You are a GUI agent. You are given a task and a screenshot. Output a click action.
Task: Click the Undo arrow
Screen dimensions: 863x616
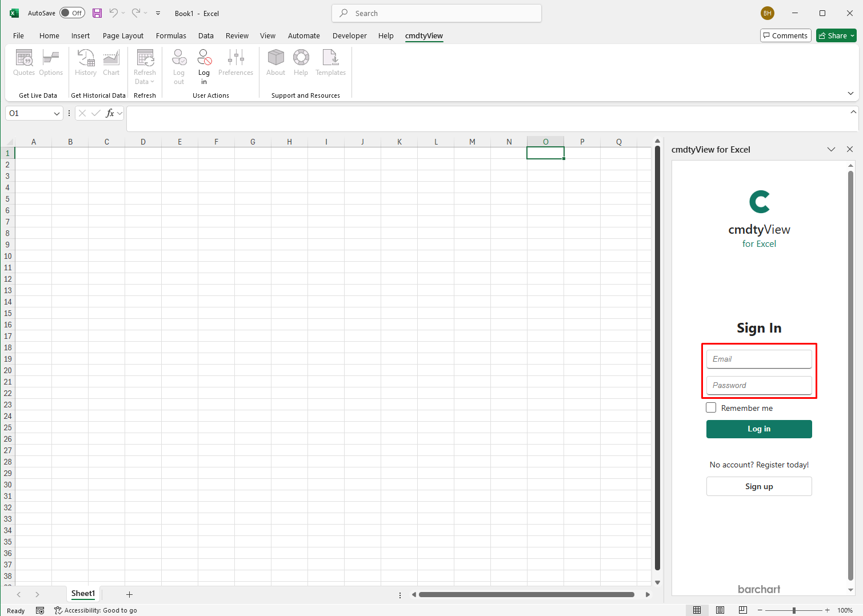pyautogui.click(x=114, y=13)
